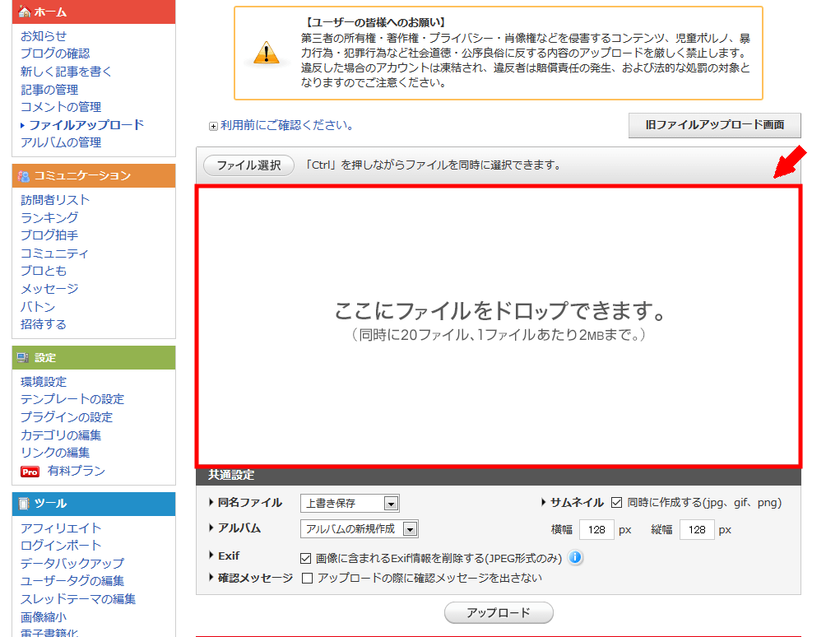The width and height of the screenshot is (840, 637).
Task: Click the home house icon in the red header
Action: tap(24, 11)
